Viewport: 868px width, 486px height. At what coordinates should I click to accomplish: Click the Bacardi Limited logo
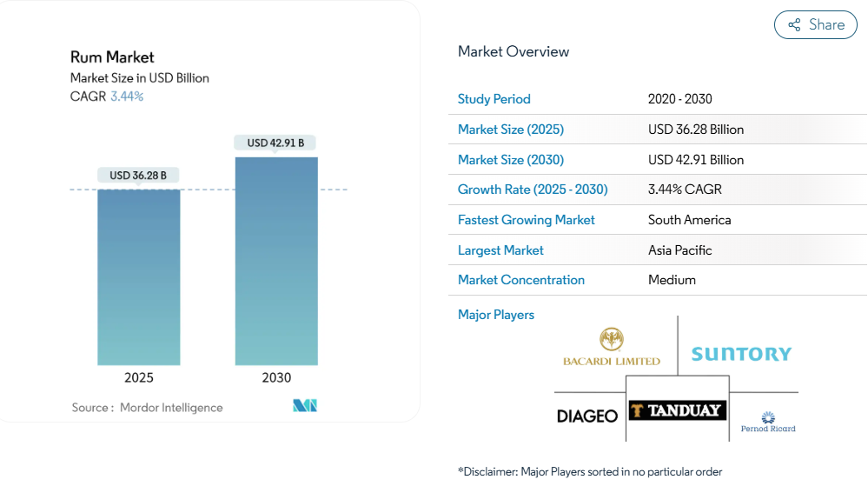tap(611, 348)
